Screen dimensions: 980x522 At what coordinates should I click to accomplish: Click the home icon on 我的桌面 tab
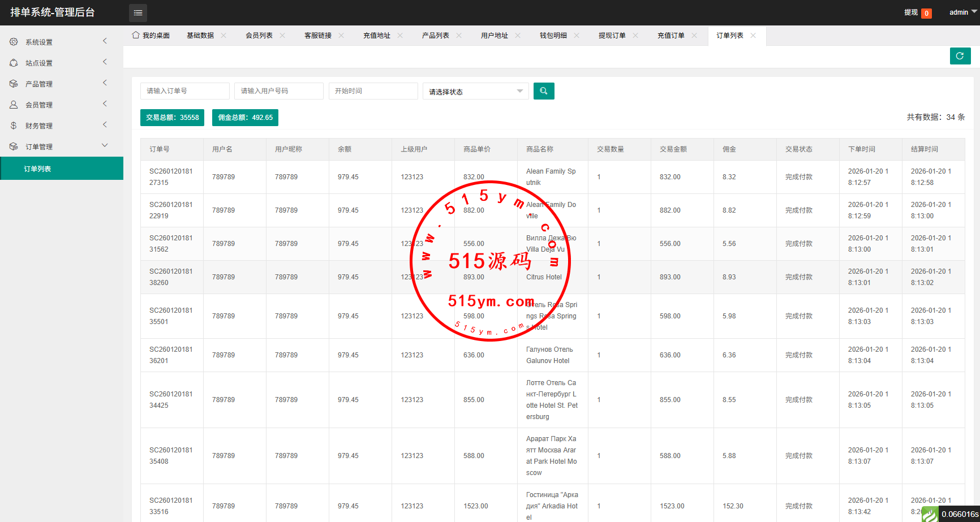point(136,35)
